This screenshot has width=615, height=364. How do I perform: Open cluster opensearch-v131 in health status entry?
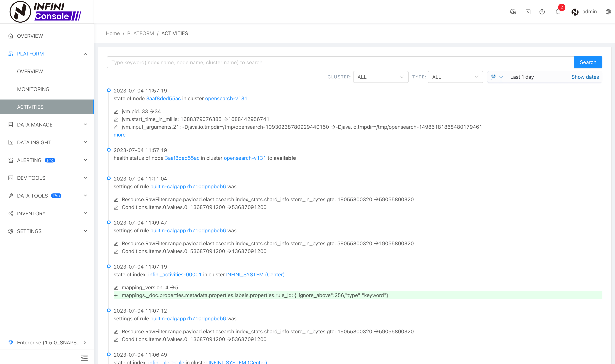click(x=245, y=158)
